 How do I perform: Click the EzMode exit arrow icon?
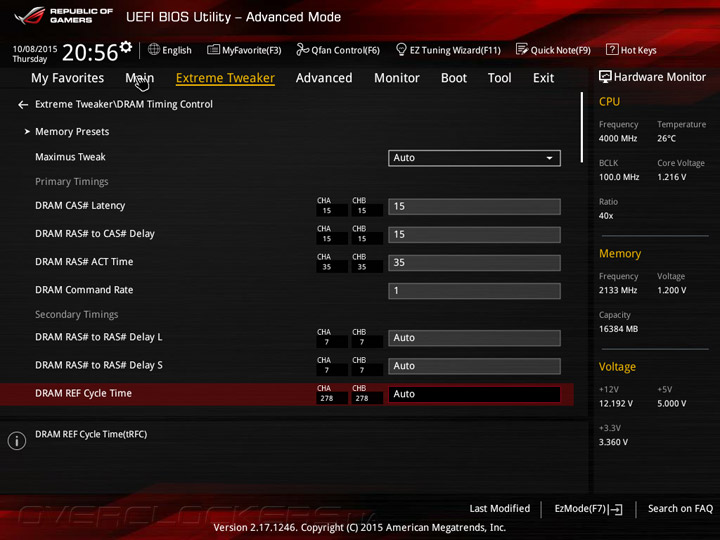[x=616, y=509]
